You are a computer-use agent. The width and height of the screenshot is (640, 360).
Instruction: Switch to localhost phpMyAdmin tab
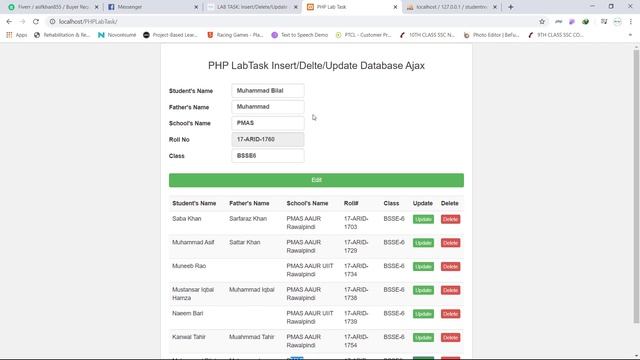click(452, 7)
